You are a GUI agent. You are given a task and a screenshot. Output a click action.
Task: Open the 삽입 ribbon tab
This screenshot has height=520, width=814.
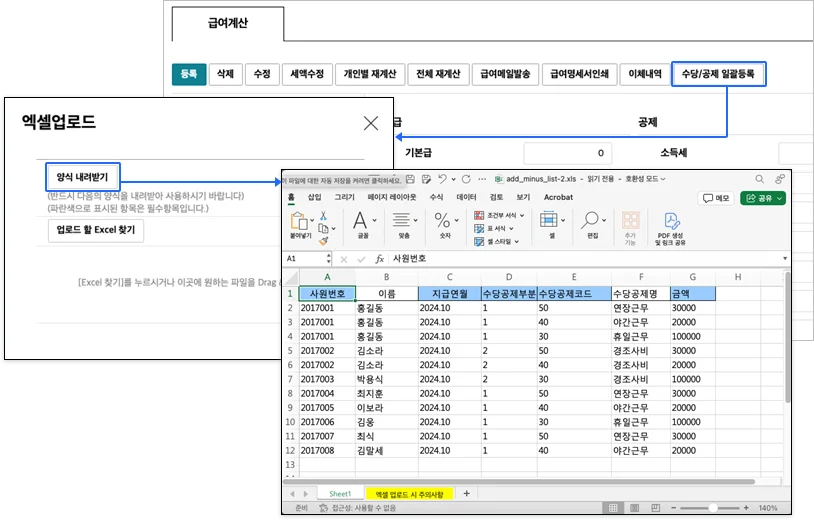[315, 198]
